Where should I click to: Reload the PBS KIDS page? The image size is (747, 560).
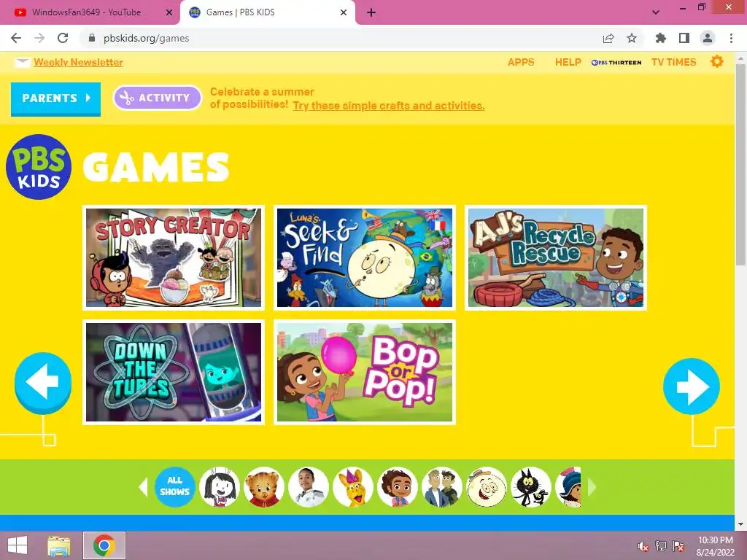63,38
